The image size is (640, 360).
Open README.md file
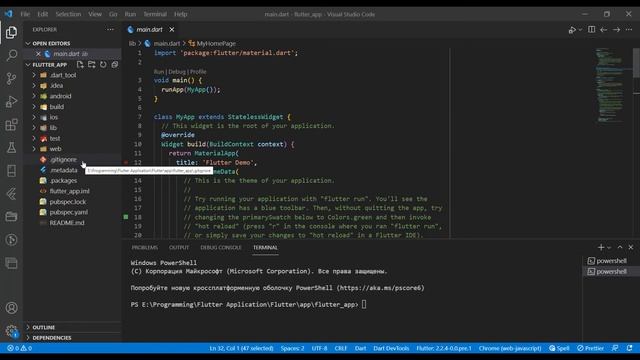tap(67, 223)
